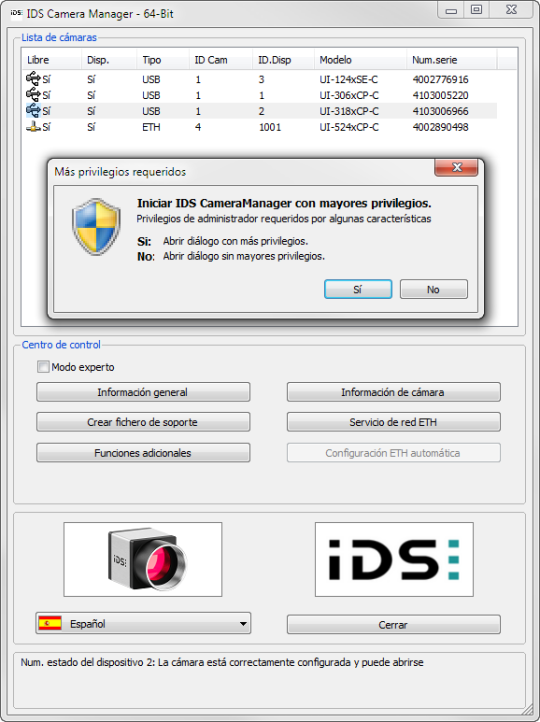This screenshot has width=540, height=722.
Task: Maximize the IDS Camera Manager window
Action: click(476, 10)
